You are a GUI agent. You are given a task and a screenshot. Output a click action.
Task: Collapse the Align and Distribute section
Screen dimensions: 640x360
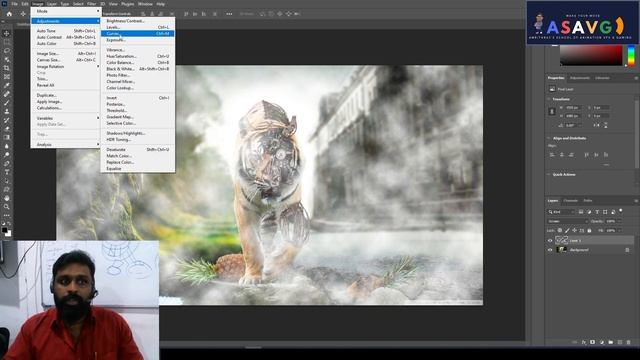pyautogui.click(x=549, y=138)
